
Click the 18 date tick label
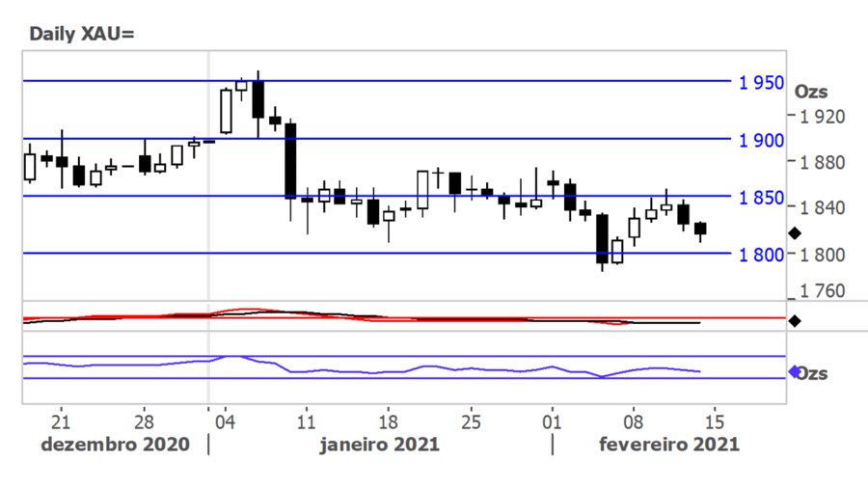click(388, 422)
